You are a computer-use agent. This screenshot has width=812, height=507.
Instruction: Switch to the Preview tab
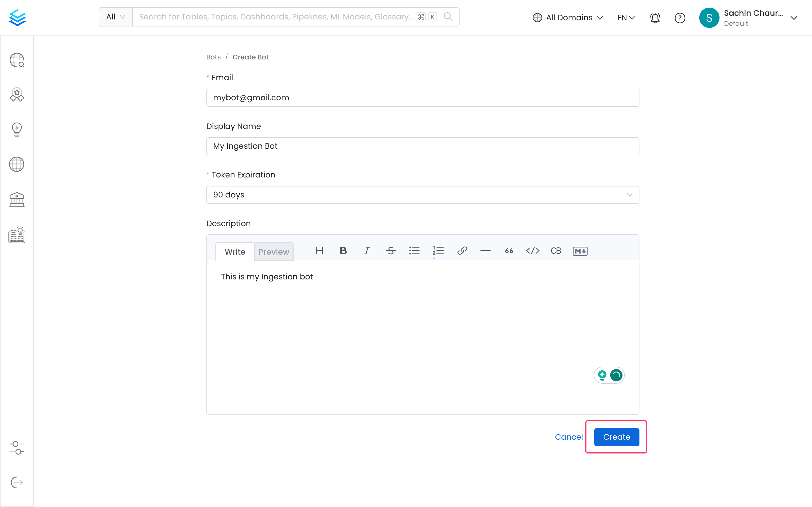274,252
